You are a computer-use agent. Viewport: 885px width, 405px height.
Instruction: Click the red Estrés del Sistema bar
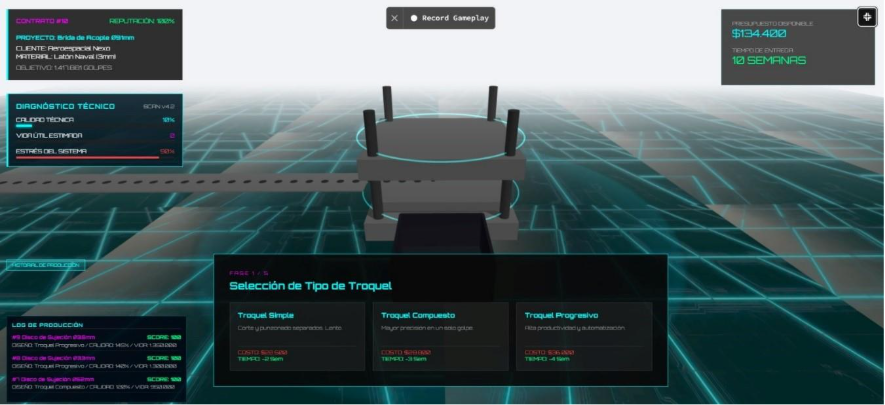point(87,158)
